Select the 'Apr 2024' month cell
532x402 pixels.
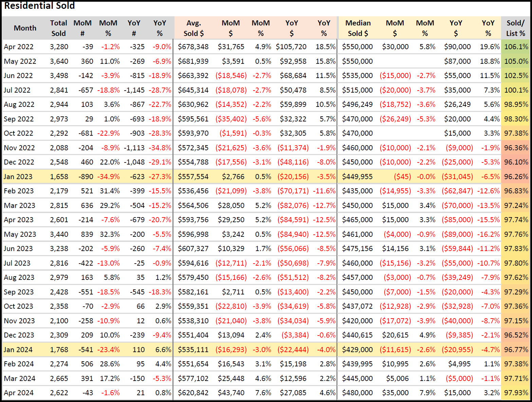pyautogui.click(x=19, y=393)
